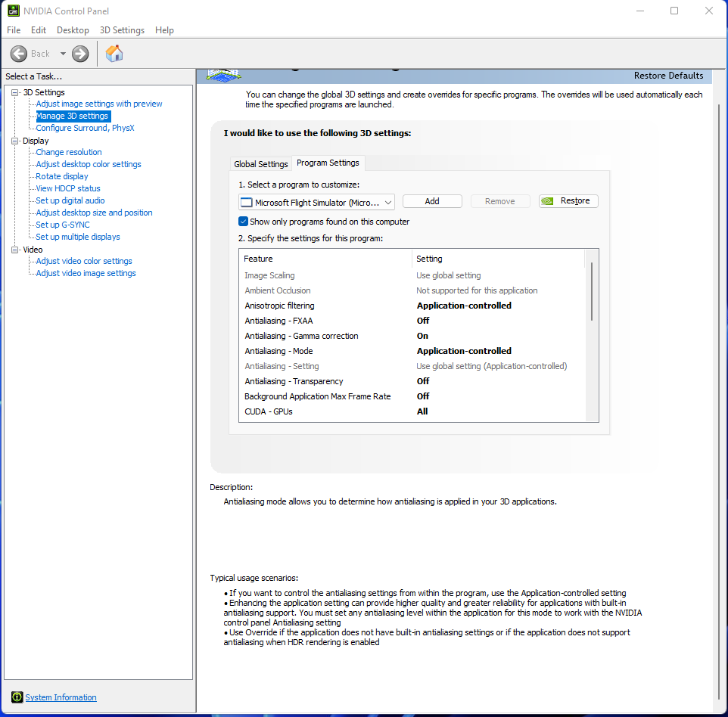Open the 3D Settings menu
The image size is (728, 717).
point(121,30)
